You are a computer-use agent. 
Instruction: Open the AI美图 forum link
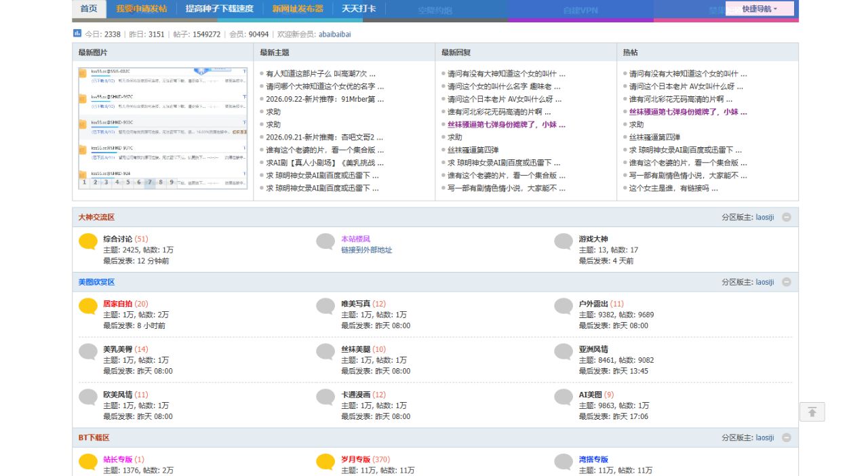coord(590,395)
